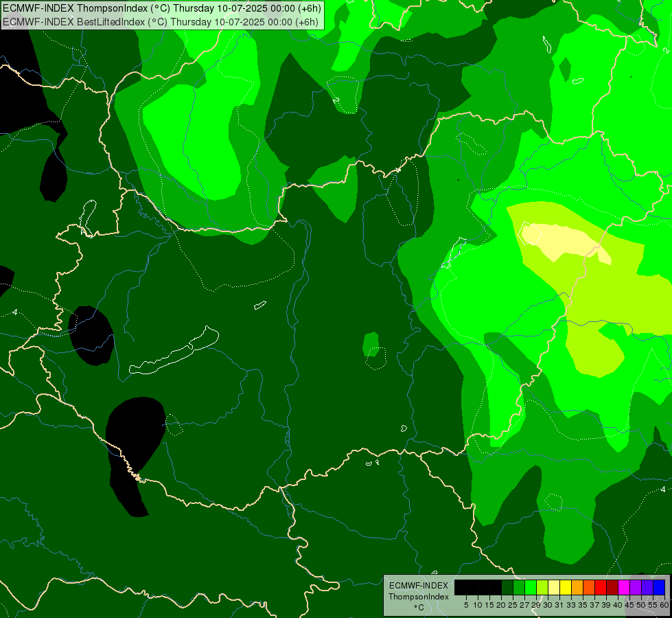Click the 'ThompsonIndex' label in the legend

(419, 597)
